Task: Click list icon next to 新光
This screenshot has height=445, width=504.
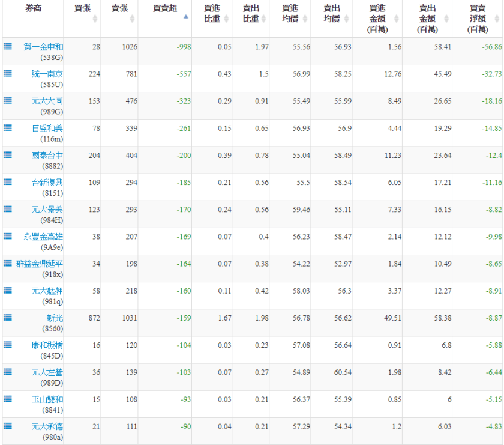Action: click(8, 317)
